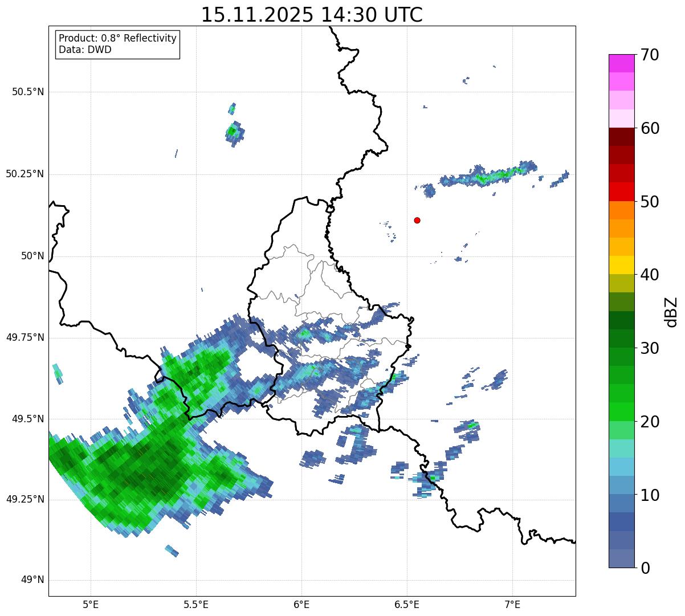Pick the blue colorbar segment below 10
685x616 pixels.
pyautogui.click(x=622, y=503)
